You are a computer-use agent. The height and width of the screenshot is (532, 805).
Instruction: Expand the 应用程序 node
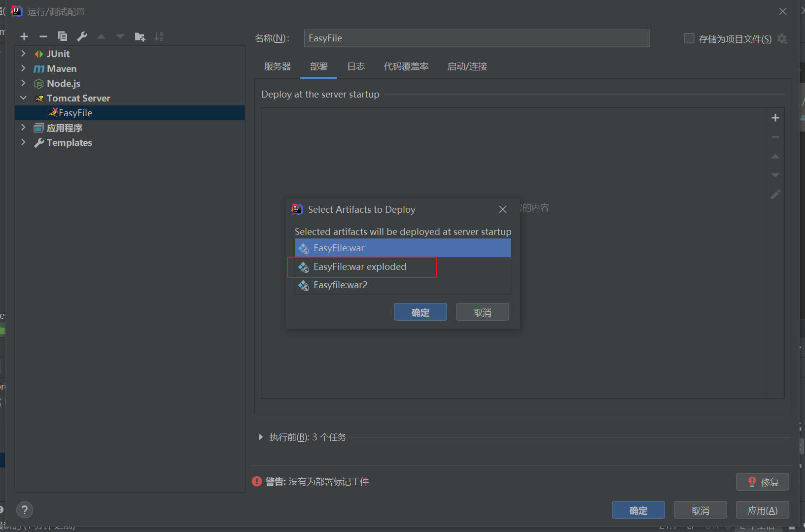click(23, 127)
